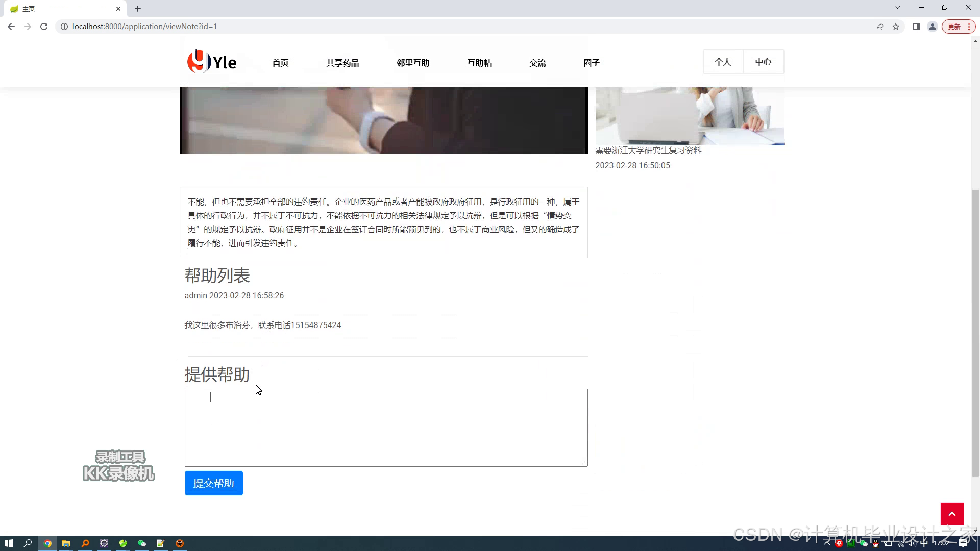Image resolution: width=980 pixels, height=551 pixels.
Task: Click the sidebar laptop thumbnail image
Action: [x=689, y=116]
